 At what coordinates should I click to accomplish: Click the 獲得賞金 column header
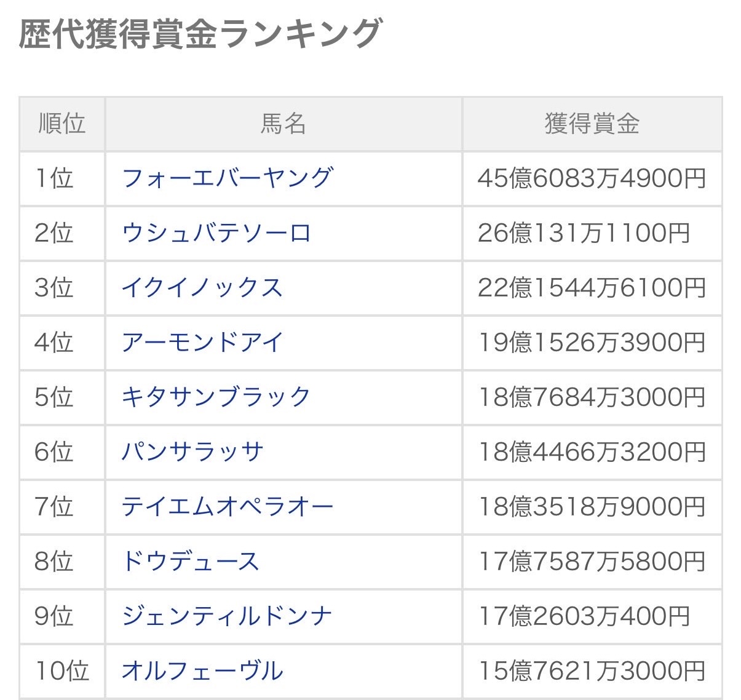point(592,124)
